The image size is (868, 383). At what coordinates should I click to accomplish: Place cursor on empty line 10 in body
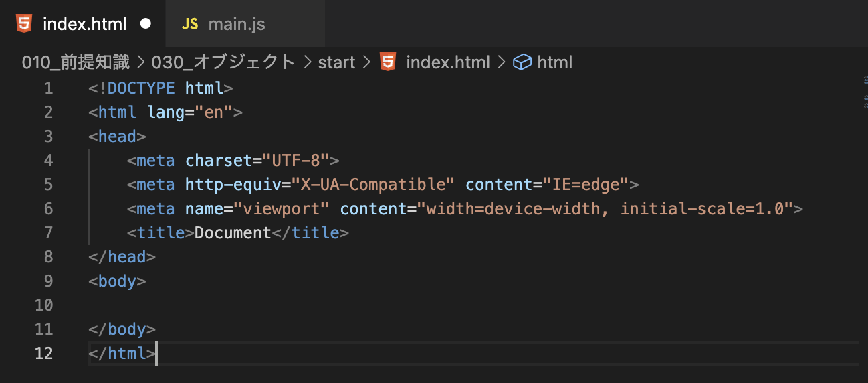[x=468, y=305]
